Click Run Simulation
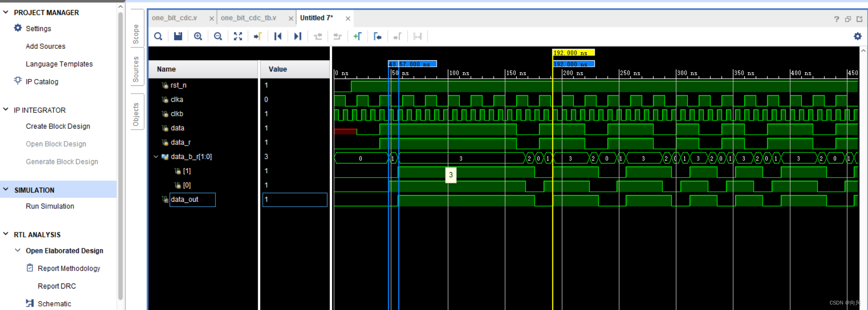 [50, 206]
